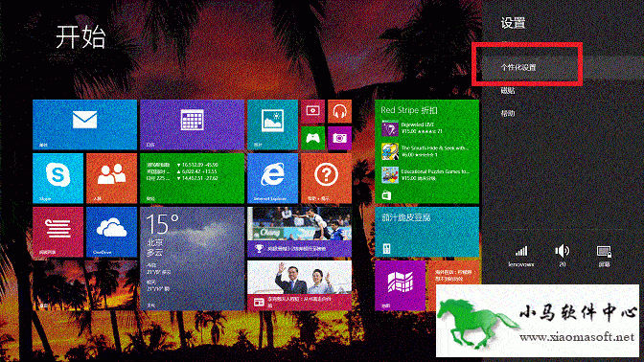The width and height of the screenshot is (644, 362).
Task: Select Educational Puzzles Games entry
Action: click(x=425, y=175)
